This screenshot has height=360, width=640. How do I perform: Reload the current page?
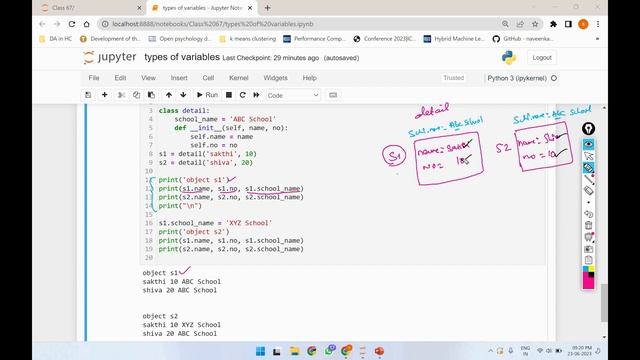72,24
